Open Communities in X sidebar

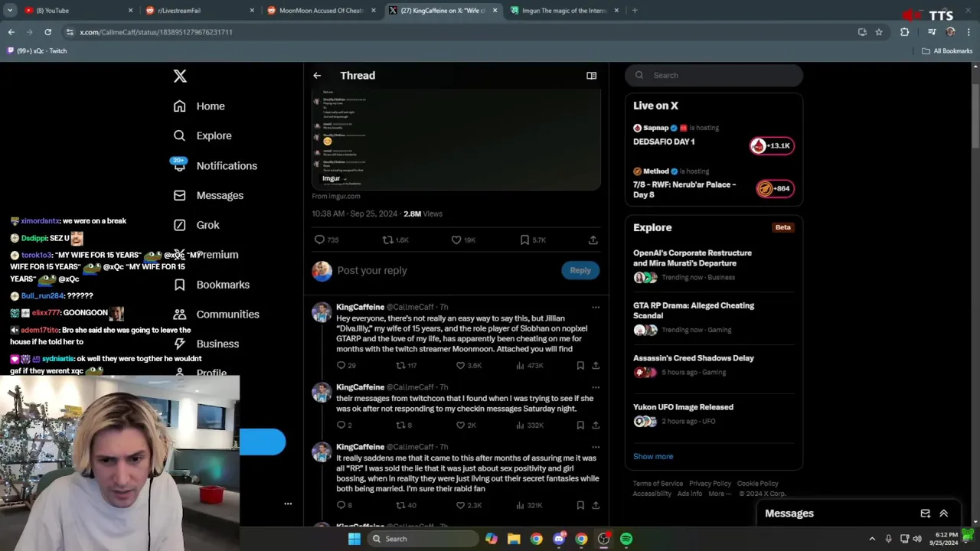[x=216, y=314]
